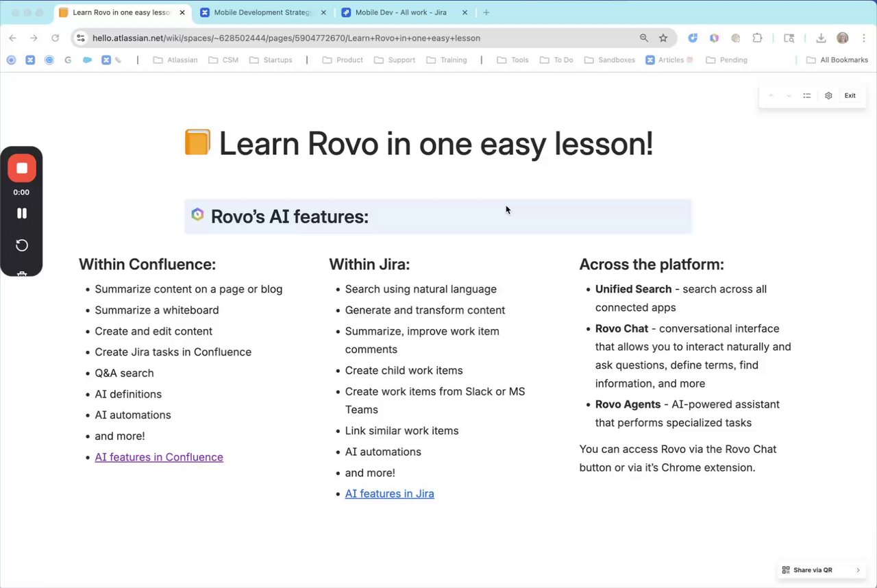Close the Learn Rovo tab
Screen dimensions: 877x588
[x=182, y=12]
